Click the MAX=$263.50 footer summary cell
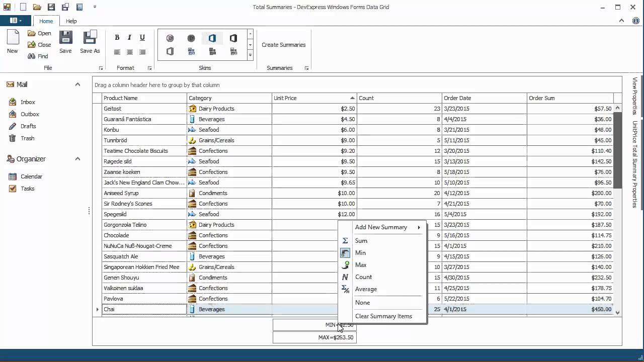The height and width of the screenshot is (362, 644). click(314, 337)
